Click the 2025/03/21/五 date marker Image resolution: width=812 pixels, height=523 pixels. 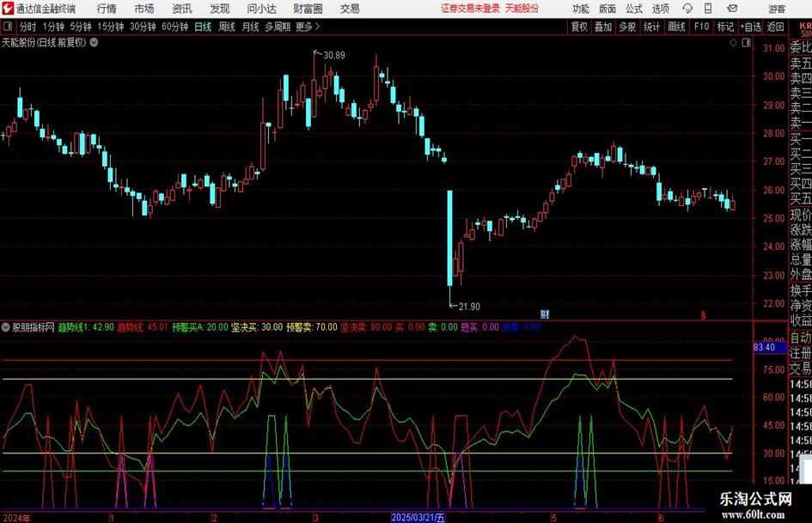418,517
